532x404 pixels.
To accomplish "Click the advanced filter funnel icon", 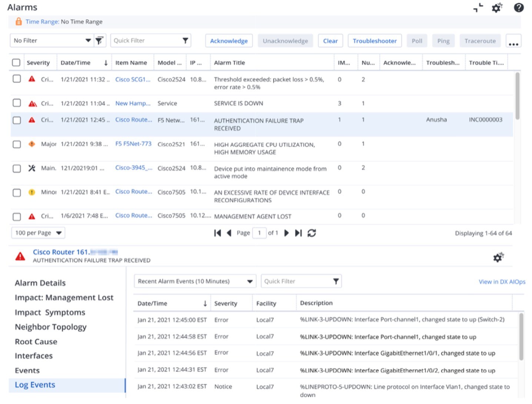I will (x=99, y=40).
